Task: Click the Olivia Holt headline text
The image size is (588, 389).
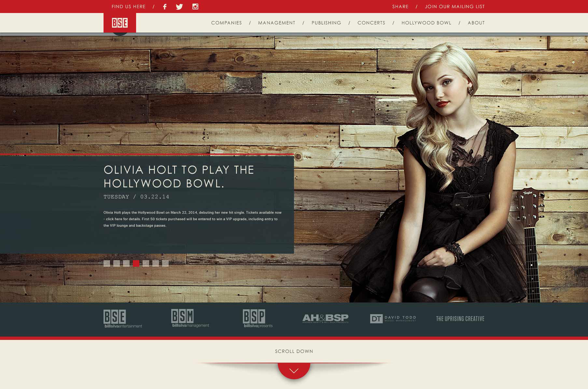Action: pyautogui.click(x=179, y=177)
